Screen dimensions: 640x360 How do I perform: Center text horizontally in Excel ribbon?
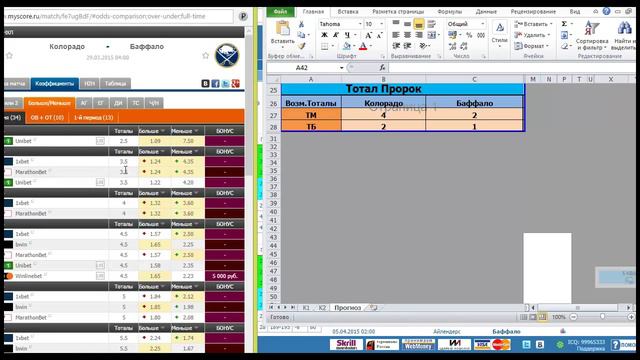coord(407,35)
